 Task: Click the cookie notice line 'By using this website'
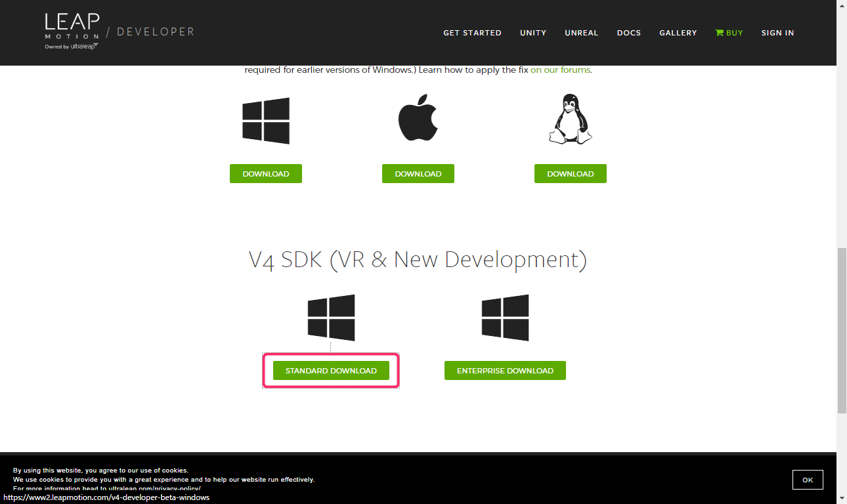pos(100,471)
